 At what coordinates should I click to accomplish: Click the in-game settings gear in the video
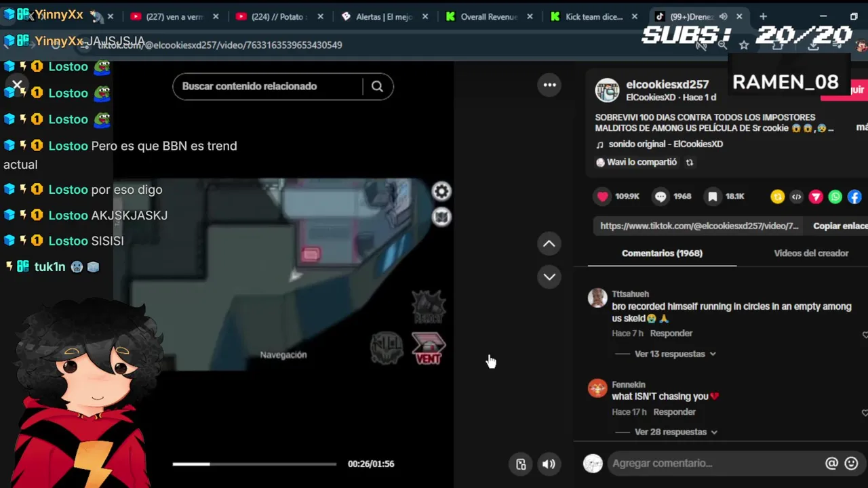(x=441, y=192)
